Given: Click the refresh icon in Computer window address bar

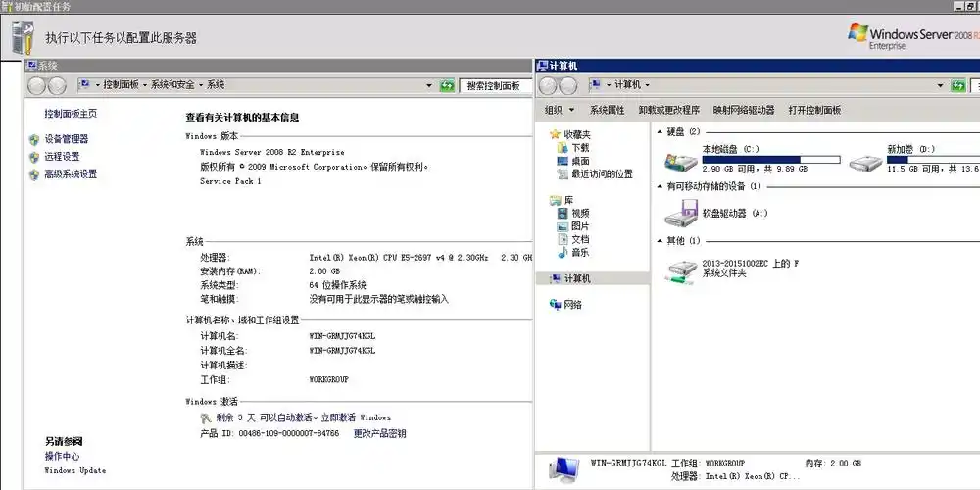Looking at the screenshot, I should 958,85.
